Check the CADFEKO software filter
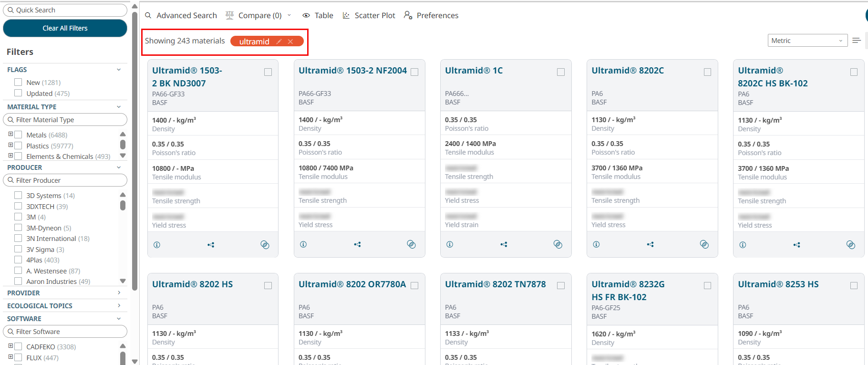This screenshot has width=868, height=365. pos(18,346)
